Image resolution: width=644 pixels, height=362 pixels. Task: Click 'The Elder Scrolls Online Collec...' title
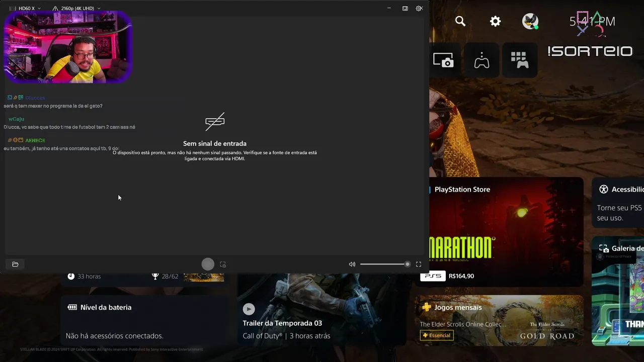tap(463, 324)
